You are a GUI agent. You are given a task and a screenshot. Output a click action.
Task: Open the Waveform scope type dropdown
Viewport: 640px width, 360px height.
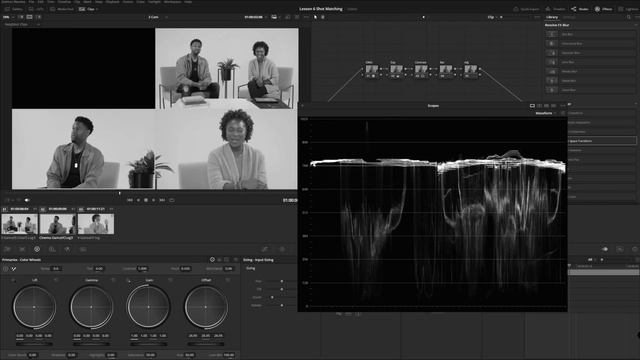[546, 113]
